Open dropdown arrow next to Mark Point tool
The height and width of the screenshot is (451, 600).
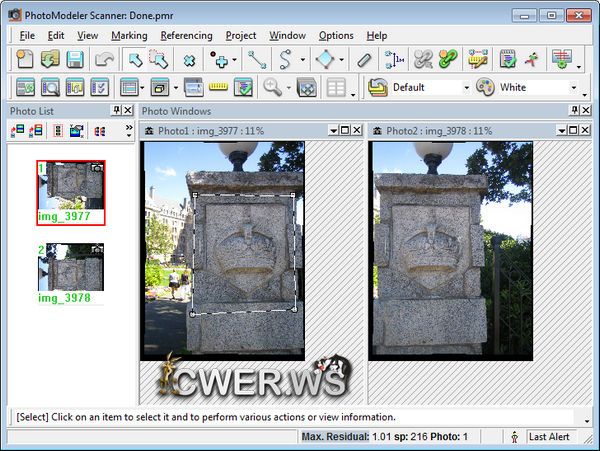(234, 60)
